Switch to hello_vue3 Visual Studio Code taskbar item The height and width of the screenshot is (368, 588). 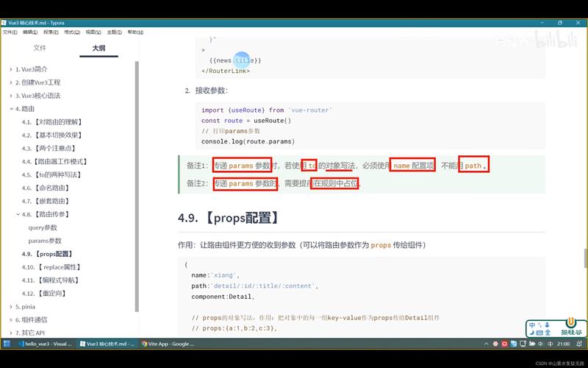pos(45,344)
